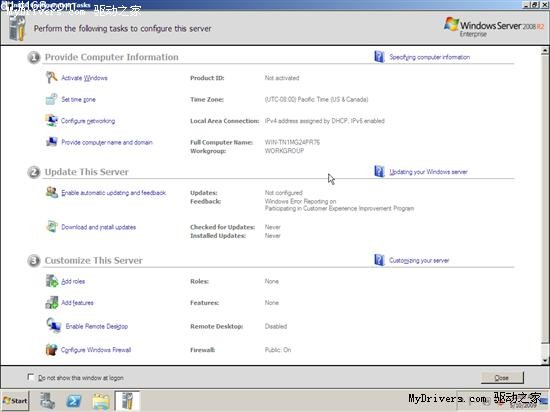Click 'Windows Error Reporting on' text
This screenshot has height=412, width=550.
point(300,201)
